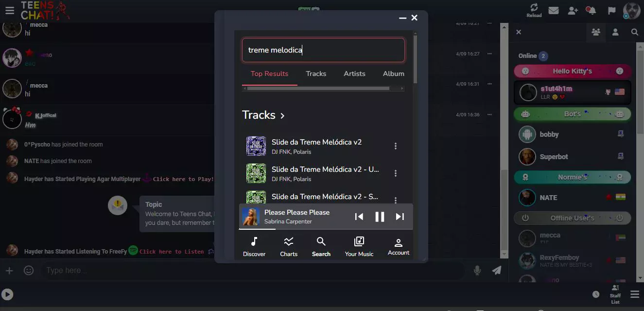
Task: Open the Account section in the player
Action: 399,246
